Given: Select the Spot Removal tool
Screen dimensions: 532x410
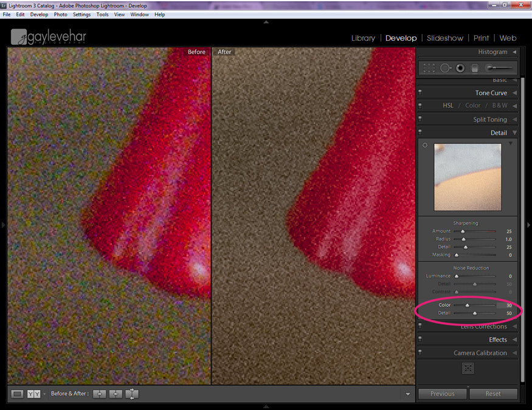Looking at the screenshot, I should 446,68.
